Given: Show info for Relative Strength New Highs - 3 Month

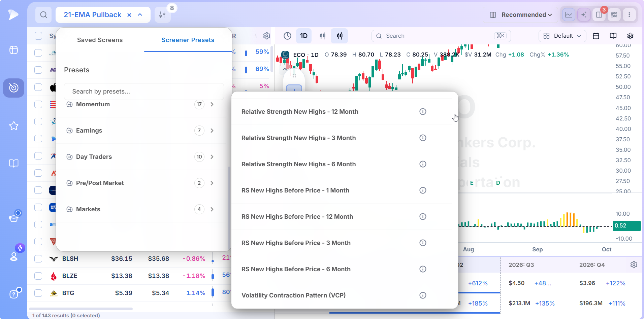Looking at the screenshot, I should pos(423,138).
